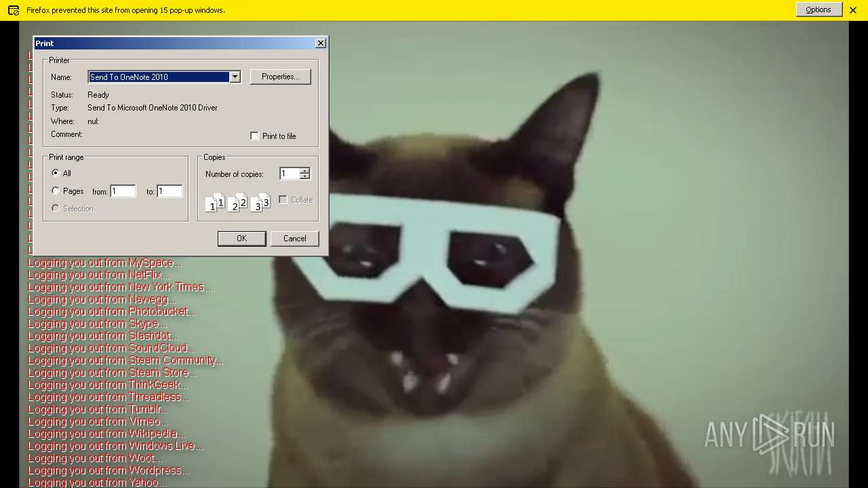Cancel the Print dialog
868x488 pixels.
tap(294, 239)
